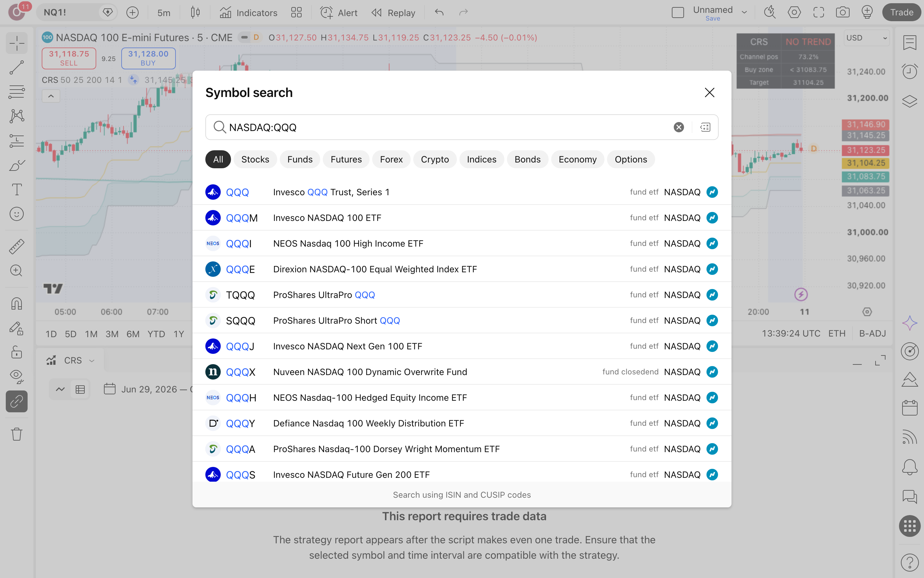
Task: Open the 5m interval dropdown
Action: (164, 13)
